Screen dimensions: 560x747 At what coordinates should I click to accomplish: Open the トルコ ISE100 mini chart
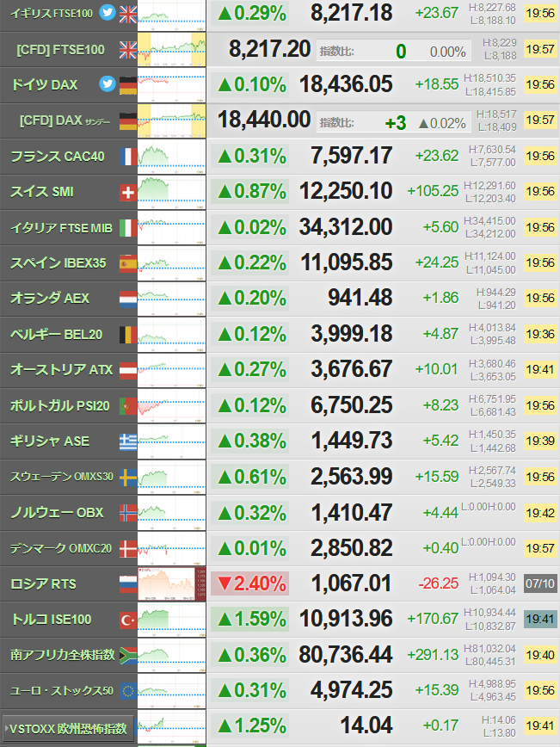point(172,620)
